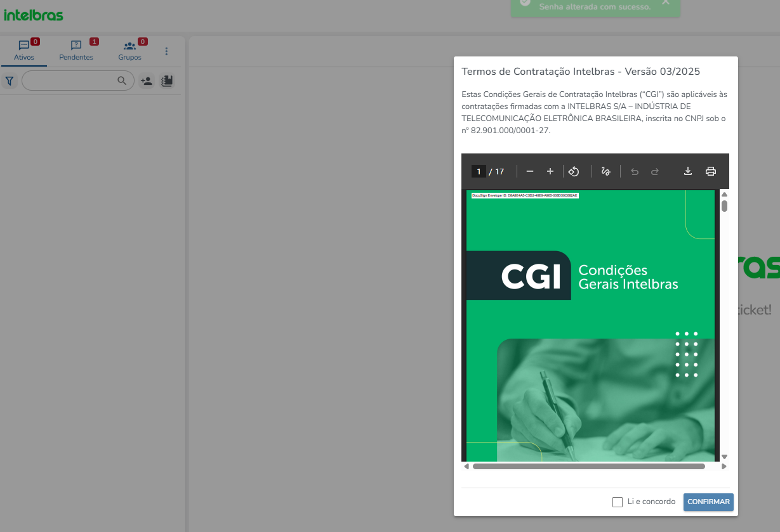Screen dimensions: 780x532
Task: Click the PDF page number field
Action: [x=479, y=171]
